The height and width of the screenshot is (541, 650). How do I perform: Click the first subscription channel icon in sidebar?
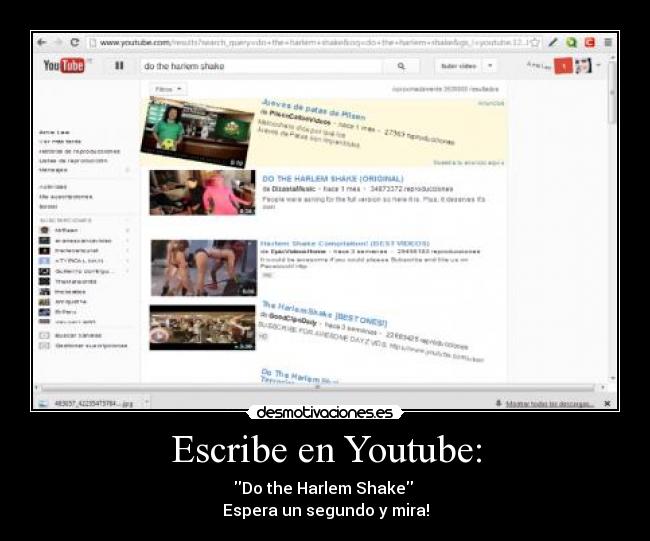pos(44,230)
